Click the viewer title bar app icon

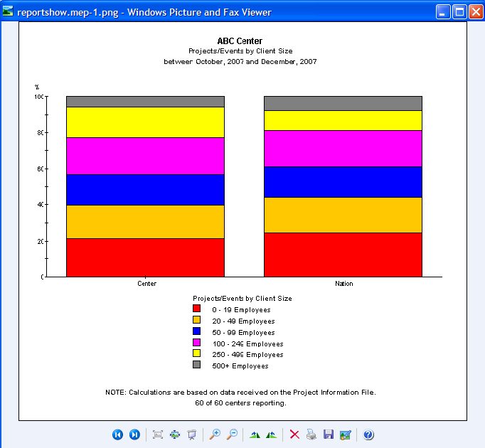[x=8, y=11]
